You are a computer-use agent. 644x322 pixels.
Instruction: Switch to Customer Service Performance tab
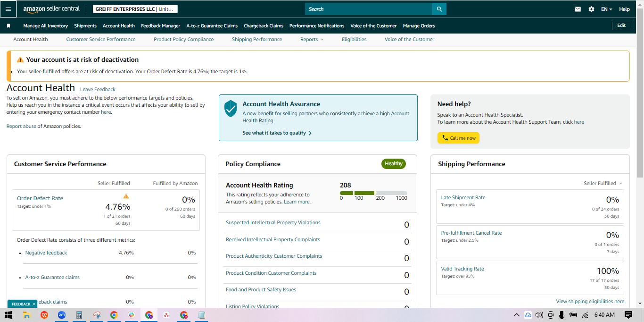point(101,39)
